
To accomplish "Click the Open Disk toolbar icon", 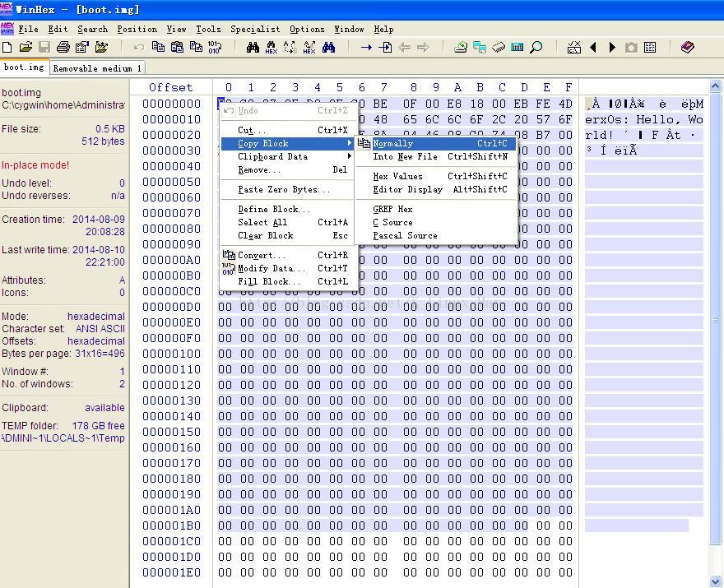I will (x=461, y=47).
